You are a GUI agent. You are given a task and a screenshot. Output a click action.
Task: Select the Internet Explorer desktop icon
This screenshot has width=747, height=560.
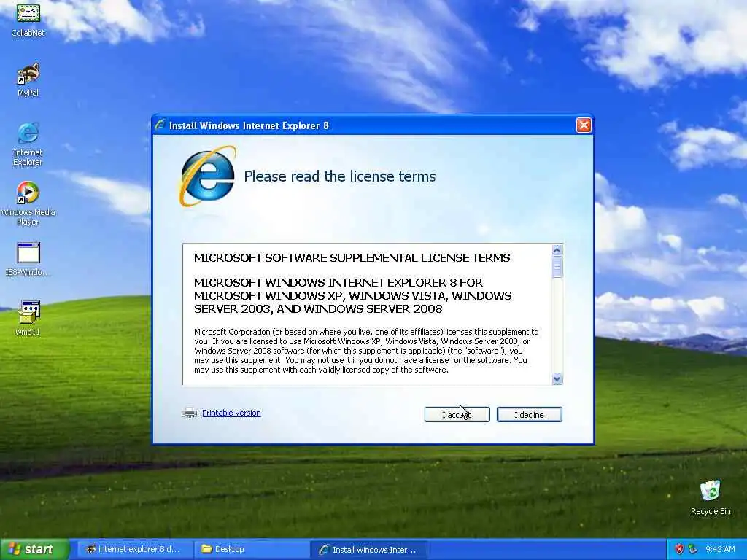[x=28, y=144]
